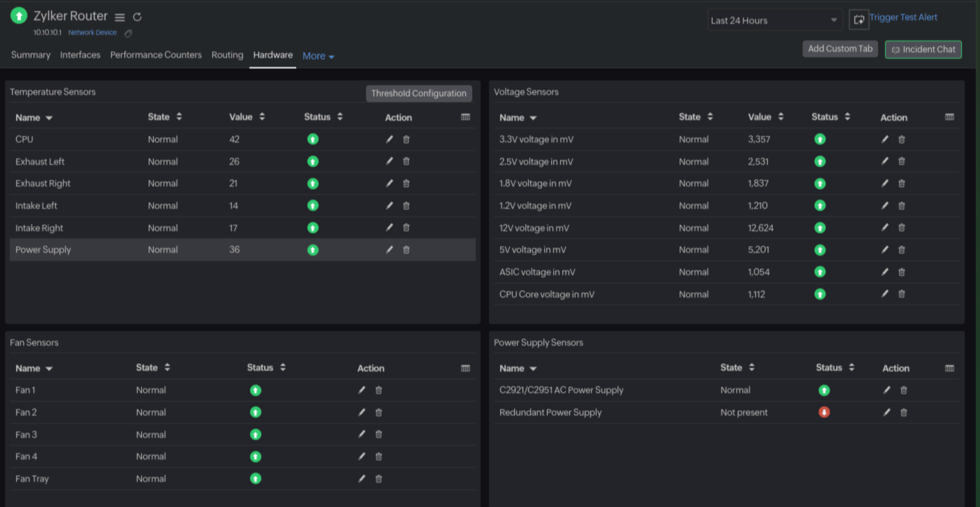Click the tag icon beside Network Device
The width and height of the screenshot is (980, 507).
click(x=128, y=34)
